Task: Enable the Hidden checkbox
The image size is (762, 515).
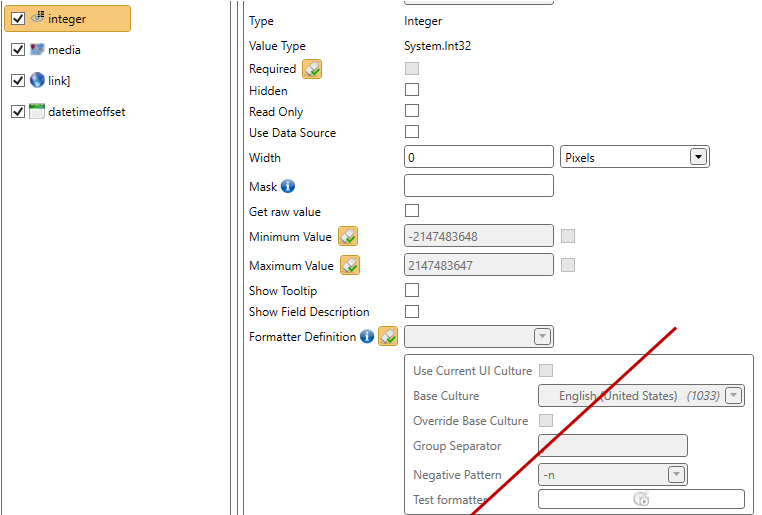Action: pyautogui.click(x=412, y=90)
